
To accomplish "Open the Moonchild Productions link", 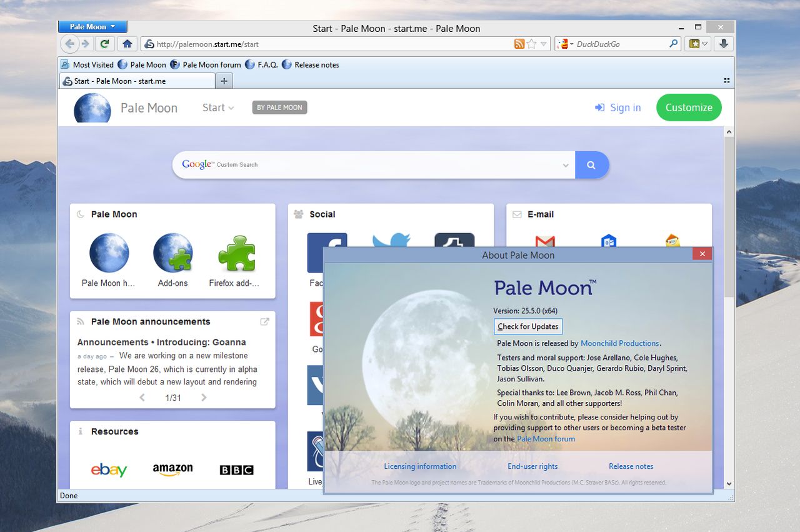I will (620, 343).
